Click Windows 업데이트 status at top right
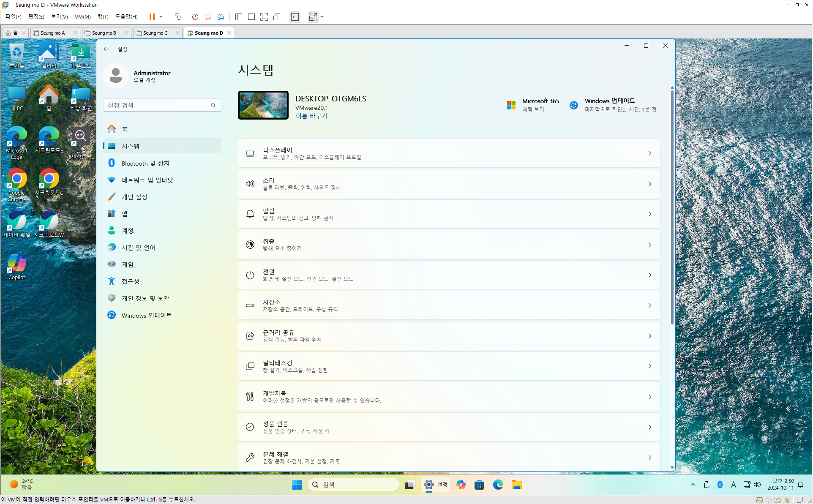 pyautogui.click(x=613, y=105)
